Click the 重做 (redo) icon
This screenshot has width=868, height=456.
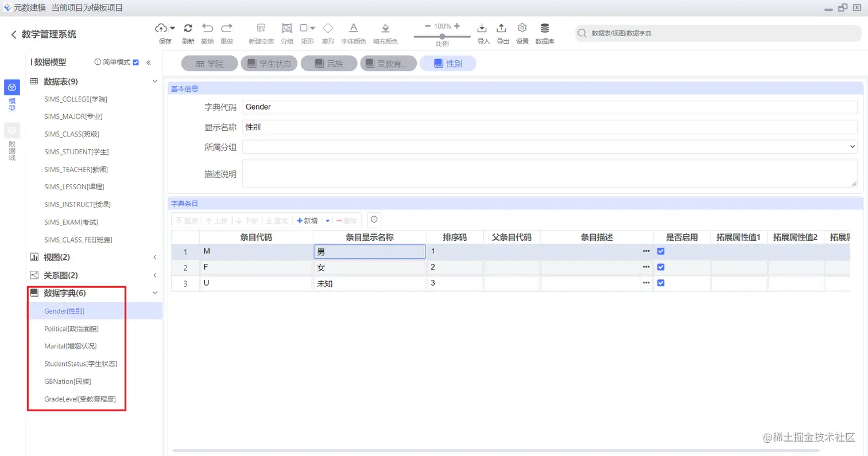226,27
